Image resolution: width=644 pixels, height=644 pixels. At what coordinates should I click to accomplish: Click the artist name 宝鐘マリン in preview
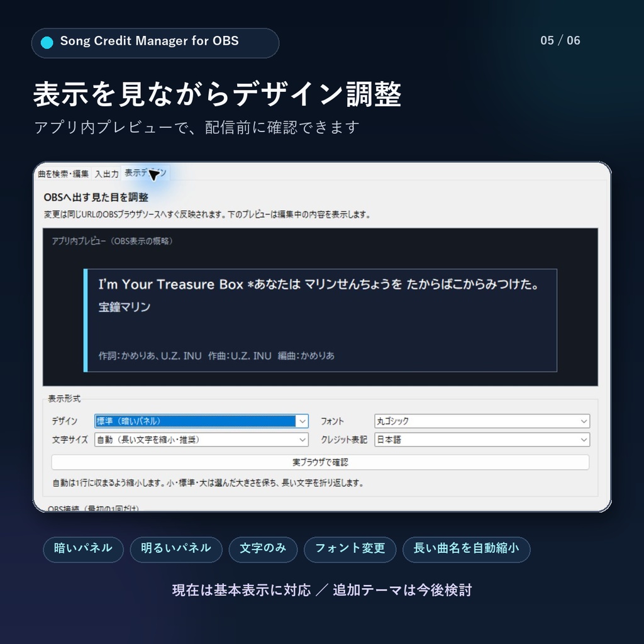pyautogui.click(x=125, y=307)
